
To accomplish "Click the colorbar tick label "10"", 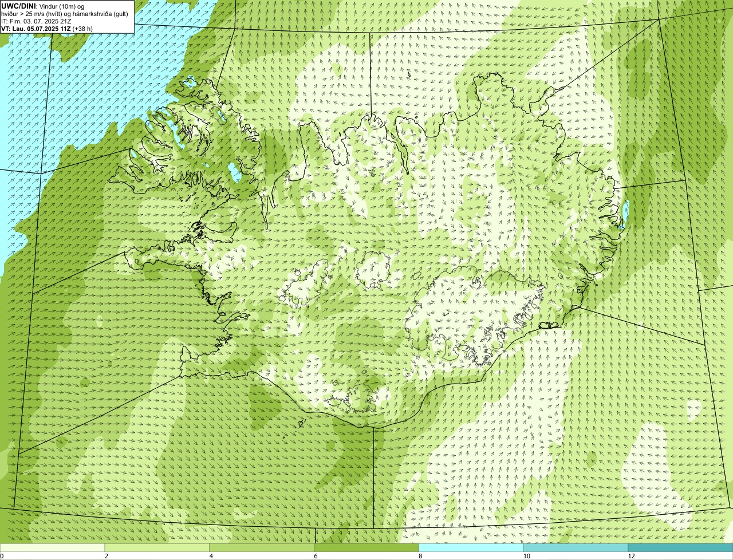I will [526, 556].
